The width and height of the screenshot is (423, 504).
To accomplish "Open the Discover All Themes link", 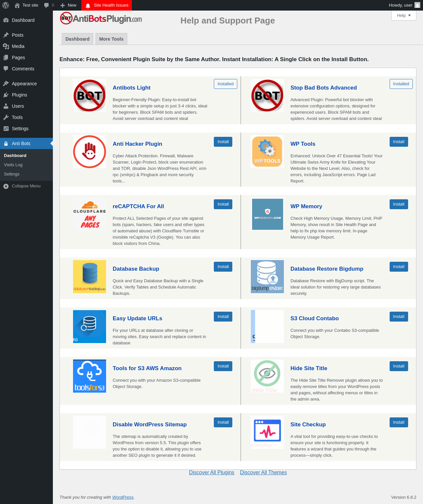I will [x=263, y=473].
